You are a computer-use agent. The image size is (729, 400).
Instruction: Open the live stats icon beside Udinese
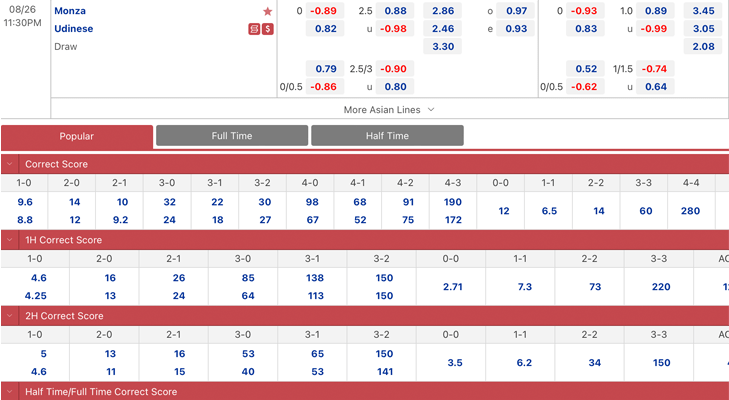[x=254, y=29]
